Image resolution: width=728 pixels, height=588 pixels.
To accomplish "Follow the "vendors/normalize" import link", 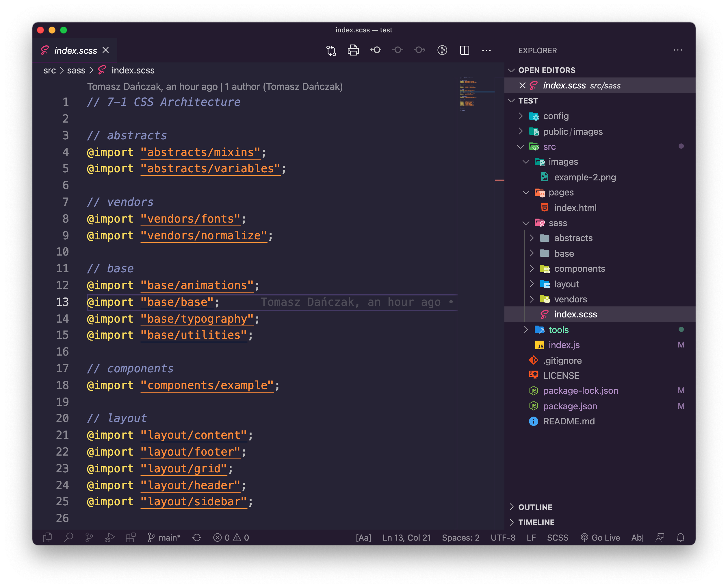I will pyautogui.click(x=204, y=235).
